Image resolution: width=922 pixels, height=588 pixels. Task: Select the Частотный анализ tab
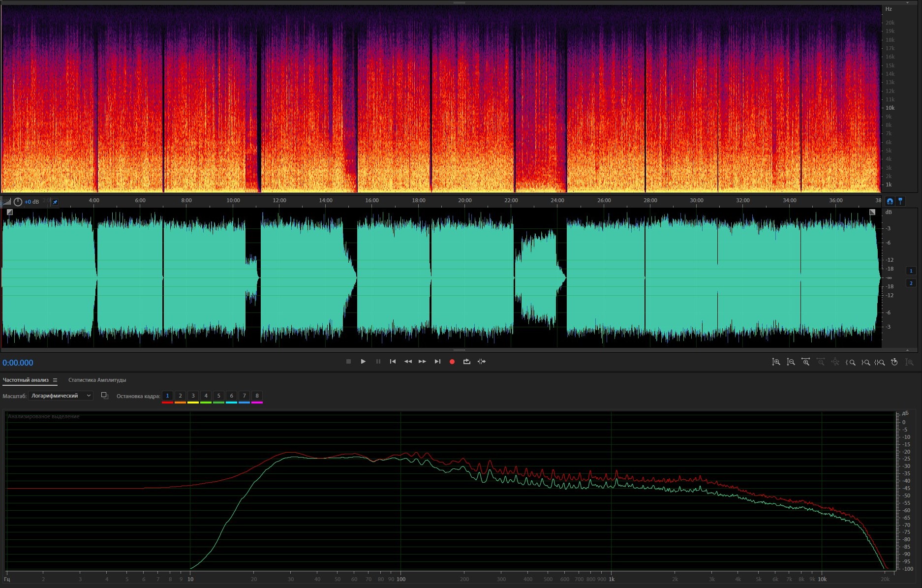coord(26,380)
